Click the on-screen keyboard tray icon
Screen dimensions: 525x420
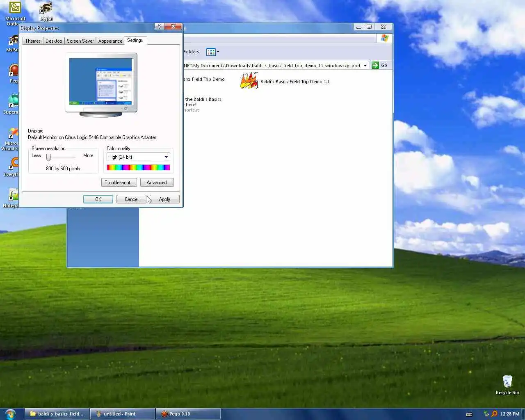[x=469, y=414]
